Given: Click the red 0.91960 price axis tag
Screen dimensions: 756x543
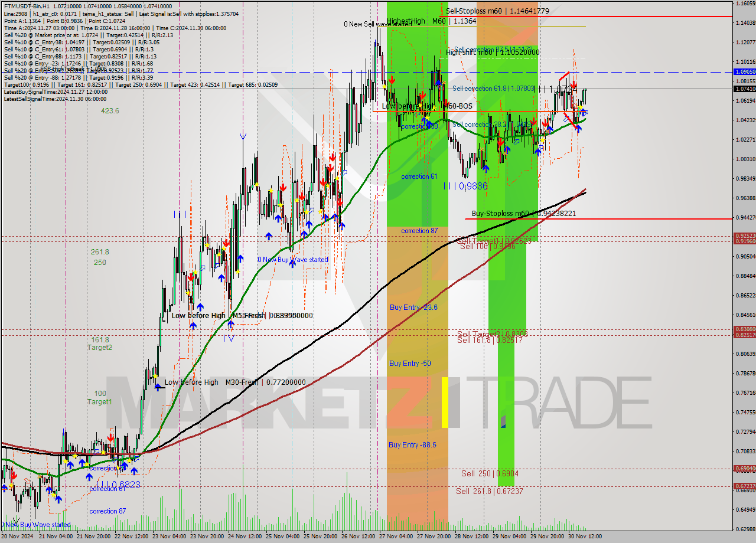Looking at the screenshot, I should coord(744,241).
